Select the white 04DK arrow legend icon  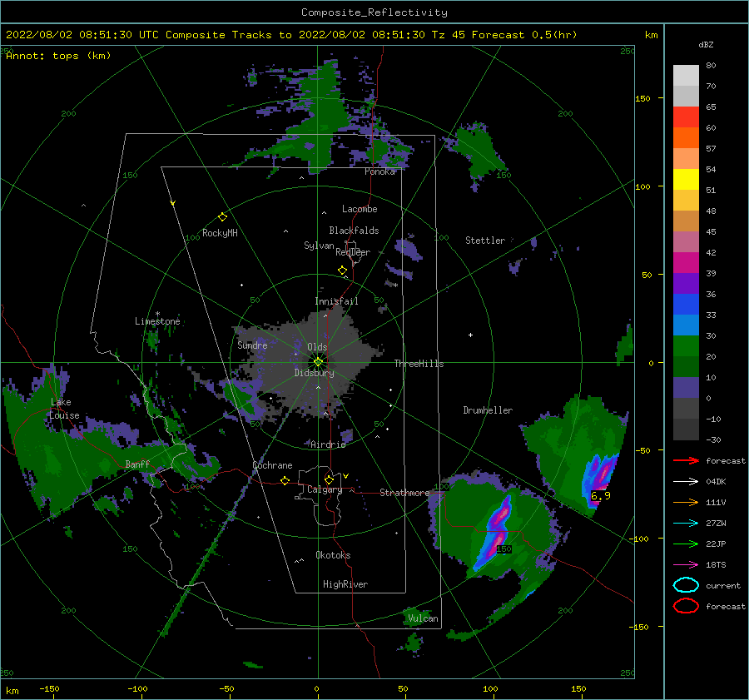[x=686, y=481]
